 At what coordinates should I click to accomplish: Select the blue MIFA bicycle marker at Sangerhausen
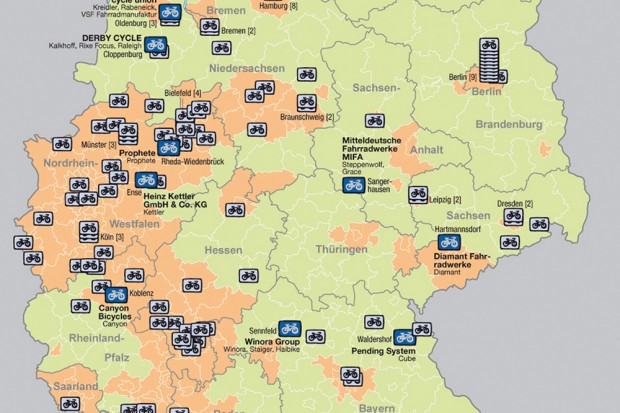coord(352,185)
